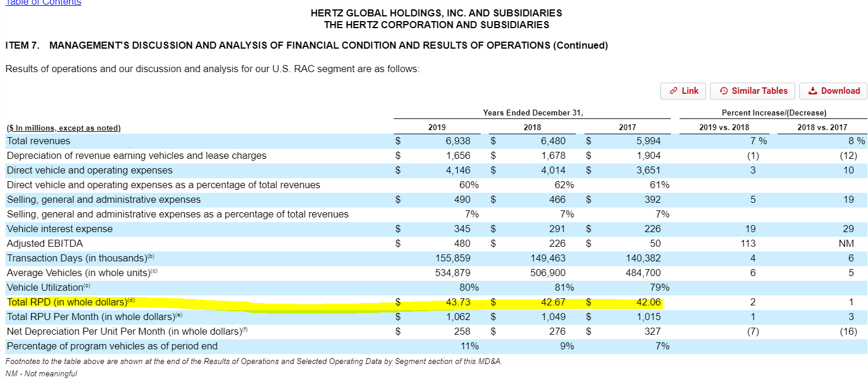Select Total RPU value 1,015

pyautogui.click(x=649, y=317)
